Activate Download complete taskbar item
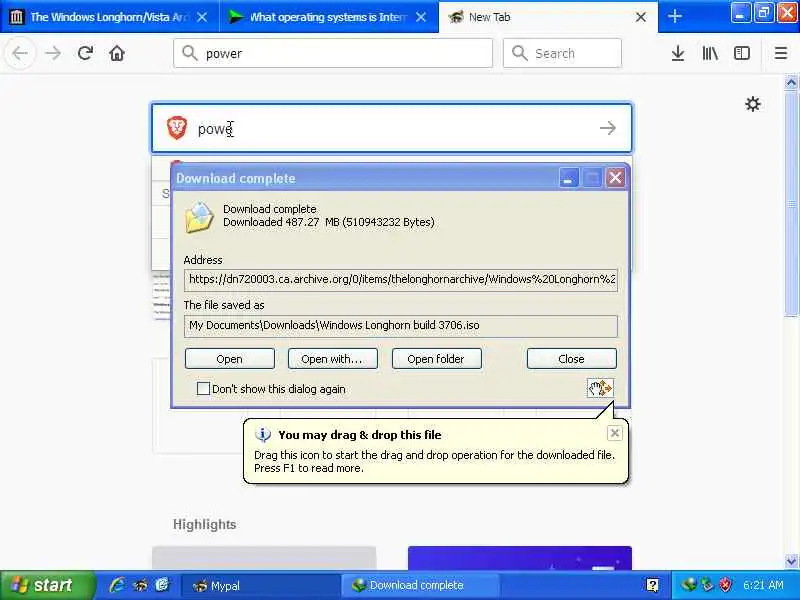Screen dimensions: 800x600 coord(419,585)
